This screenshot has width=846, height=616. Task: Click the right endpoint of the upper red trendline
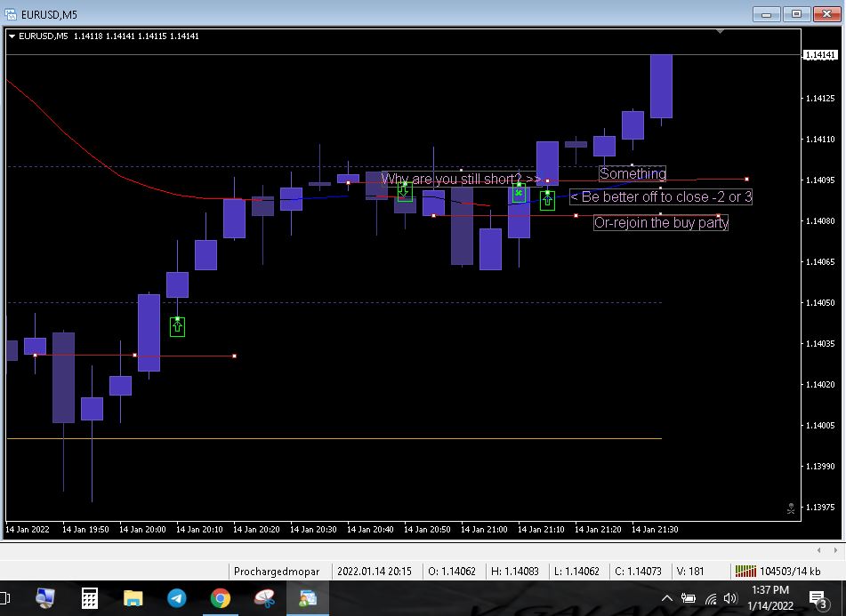pyautogui.click(x=746, y=179)
